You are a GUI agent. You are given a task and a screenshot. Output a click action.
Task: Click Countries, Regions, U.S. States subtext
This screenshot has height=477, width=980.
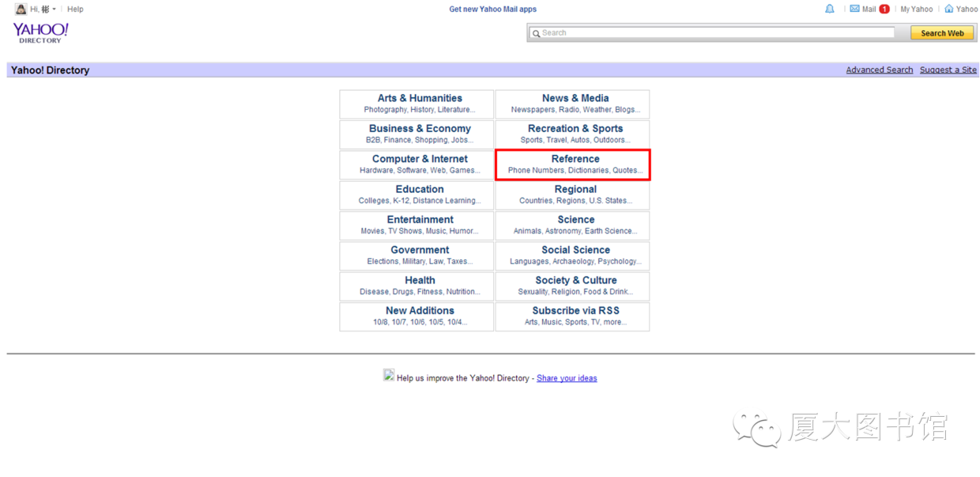(x=575, y=201)
